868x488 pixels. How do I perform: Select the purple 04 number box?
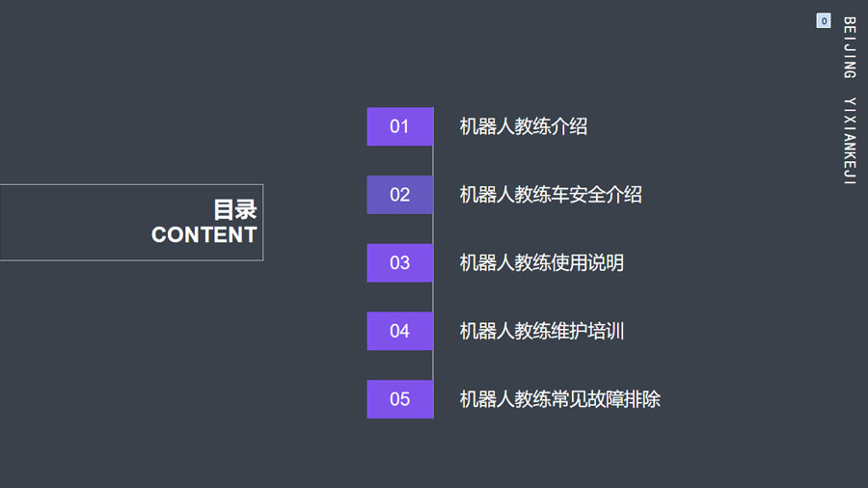point(399,331)
